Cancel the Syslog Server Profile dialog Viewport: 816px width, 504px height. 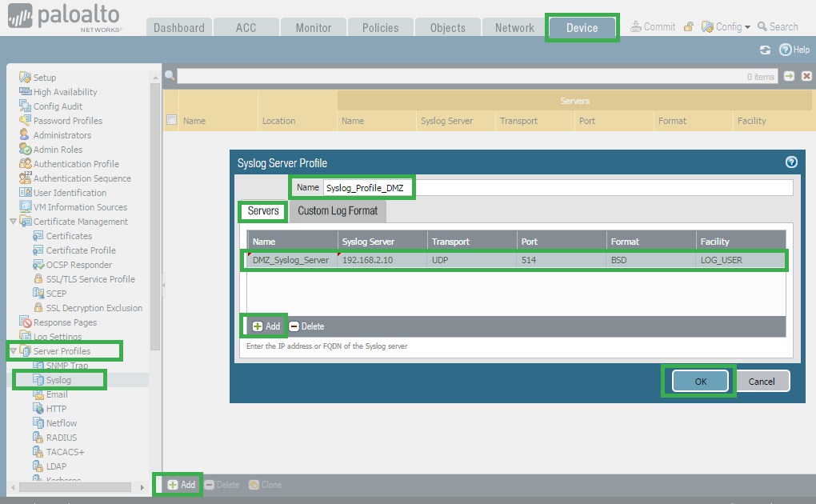click(762, 382)
